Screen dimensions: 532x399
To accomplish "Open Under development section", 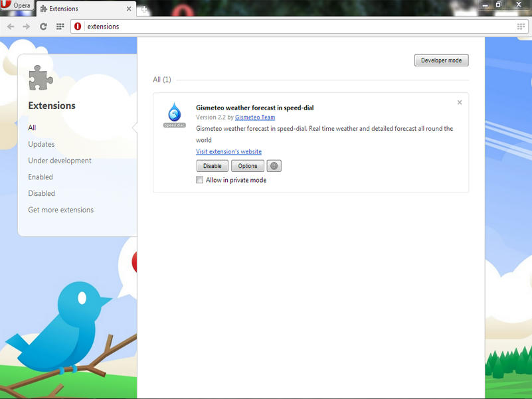I will (60, 161).
